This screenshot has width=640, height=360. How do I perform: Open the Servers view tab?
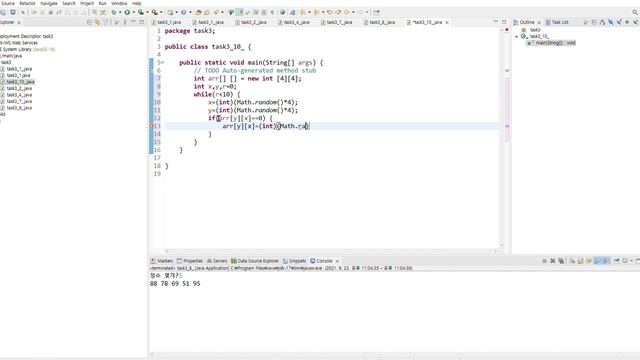(x=217, y=261)
